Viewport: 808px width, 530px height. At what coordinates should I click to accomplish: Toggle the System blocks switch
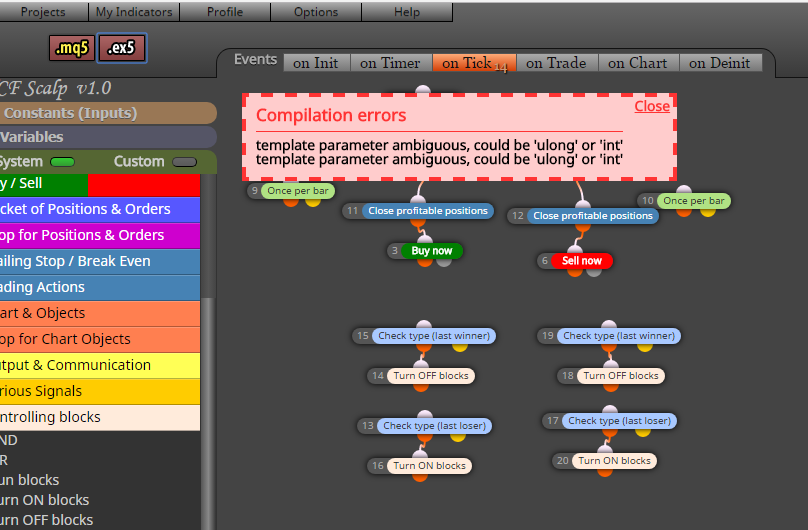pyautogui.click(x=62, y=162)
